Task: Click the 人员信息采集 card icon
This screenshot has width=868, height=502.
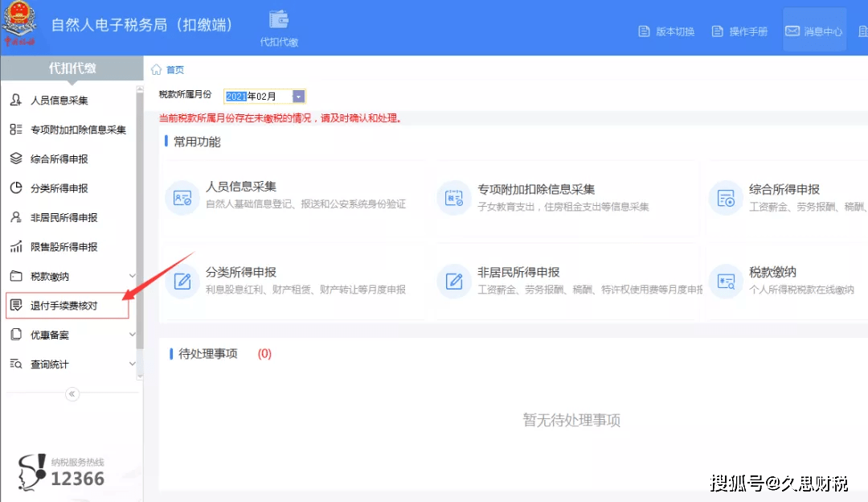Action: point(182,198)
